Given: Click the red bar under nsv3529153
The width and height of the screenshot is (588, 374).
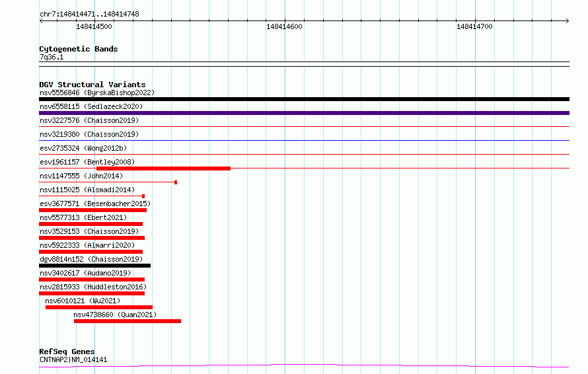Looking at the screenshot, I should coord(92,238).
